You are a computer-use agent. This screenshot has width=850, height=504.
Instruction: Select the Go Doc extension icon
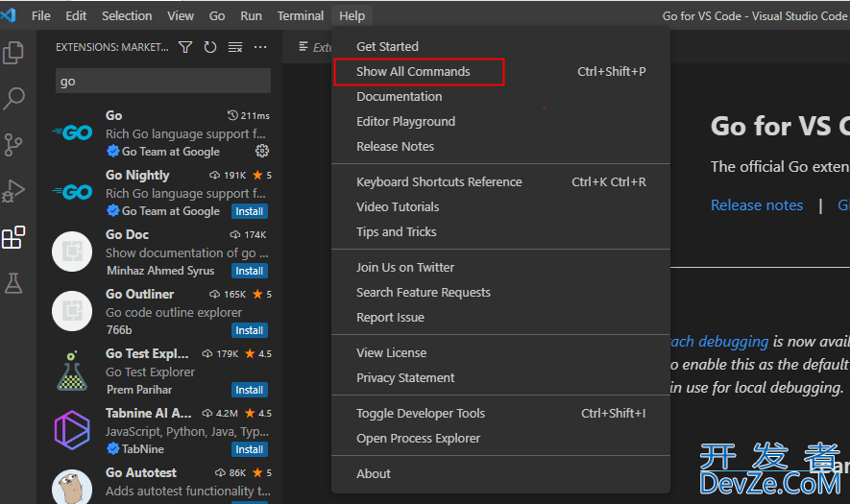[72, 252]
